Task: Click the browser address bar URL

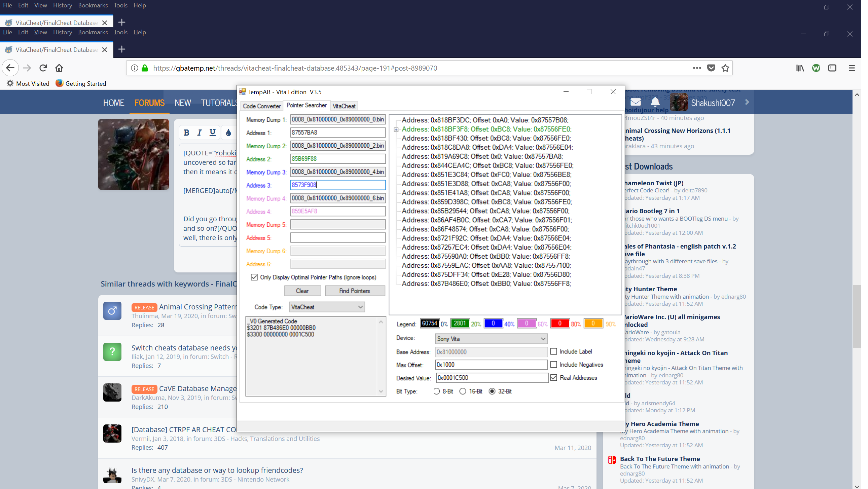Action: coord(295,68)
